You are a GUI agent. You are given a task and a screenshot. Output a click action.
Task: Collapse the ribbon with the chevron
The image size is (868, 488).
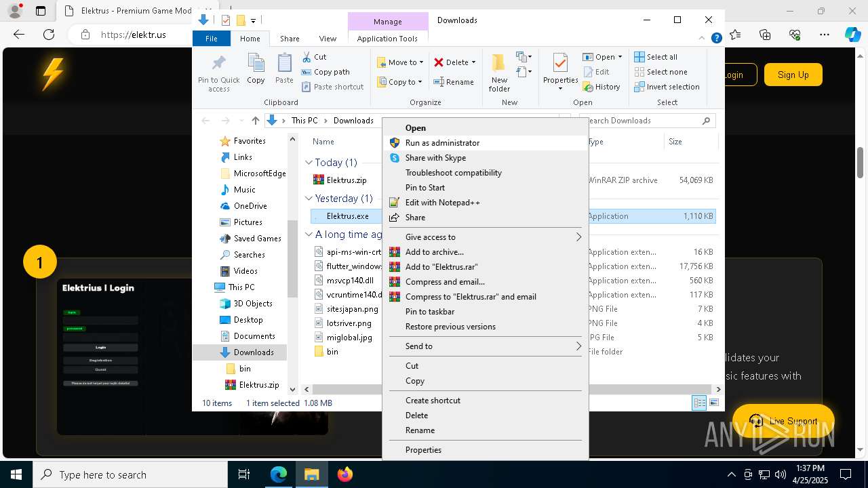[703, 39]
